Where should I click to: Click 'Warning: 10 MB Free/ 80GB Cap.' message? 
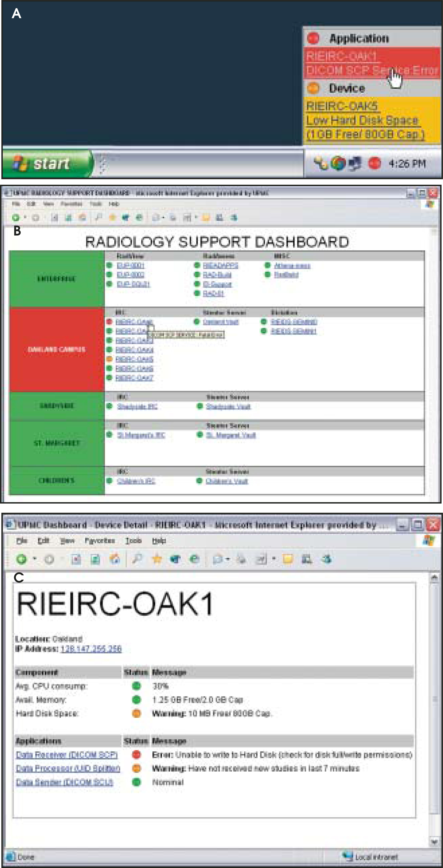pos(212,713)
